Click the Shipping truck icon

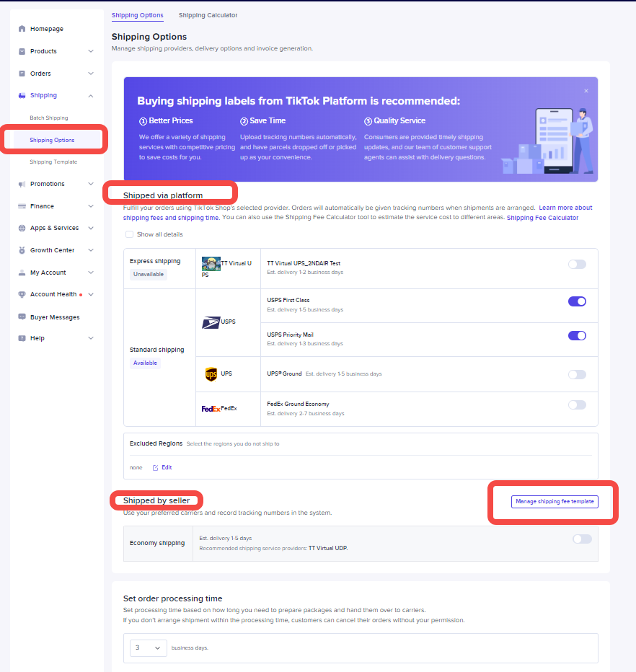pyautogui.click(x=22, y=96)
